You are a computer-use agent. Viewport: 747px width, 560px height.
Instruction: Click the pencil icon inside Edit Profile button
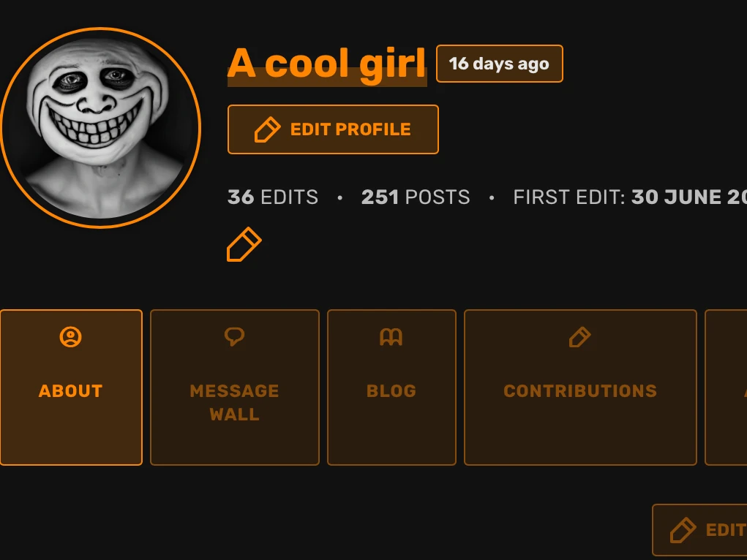pos(267,129)
